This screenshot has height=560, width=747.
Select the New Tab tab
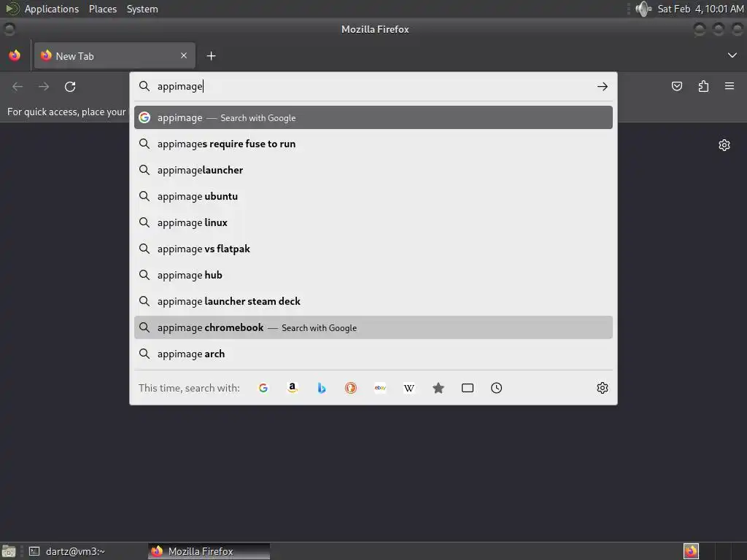pos(115,55)
